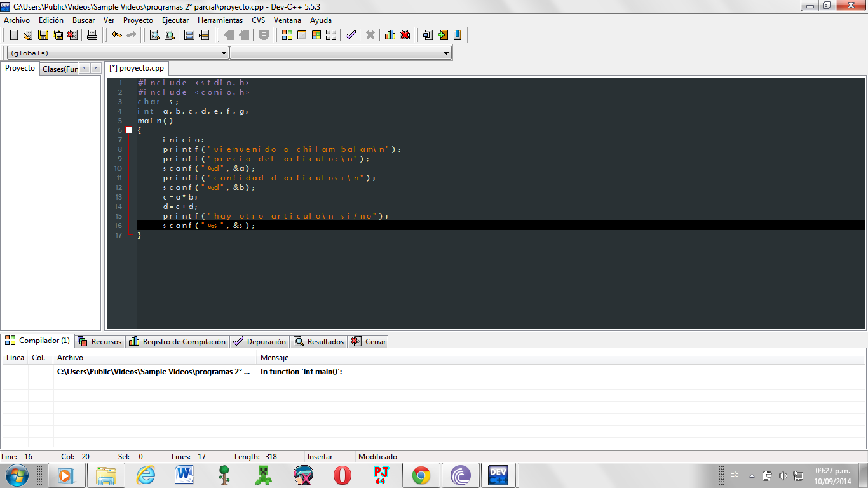Save the current file with single floppy icon
Viewport: 868px width, 488px height.
point(43,35)
